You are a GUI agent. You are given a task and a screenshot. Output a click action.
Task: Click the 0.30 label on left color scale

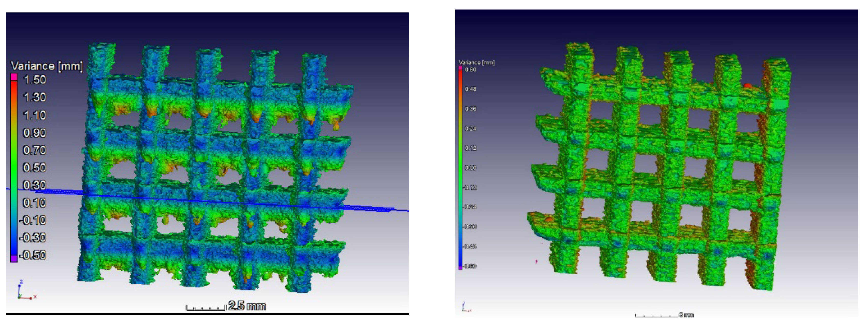(x=34, y=185)
